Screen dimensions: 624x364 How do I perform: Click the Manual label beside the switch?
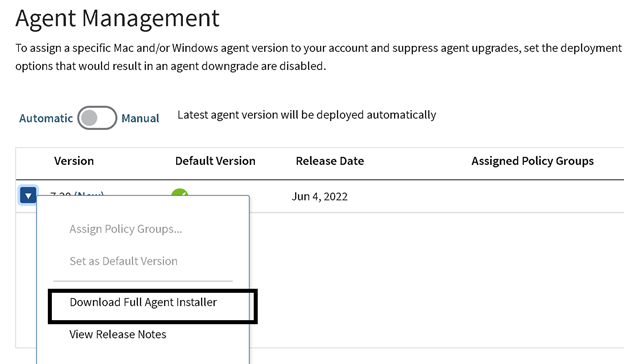(x=140, y=118)
